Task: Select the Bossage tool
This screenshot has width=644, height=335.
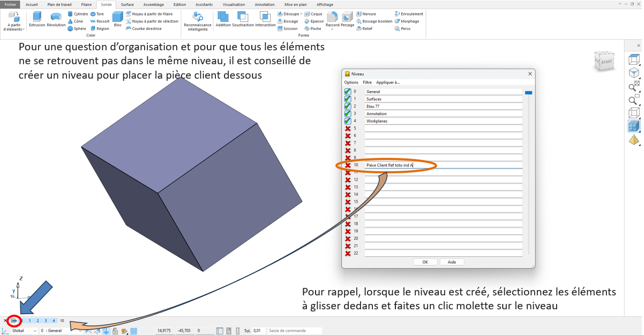Action: pos(288,21)
